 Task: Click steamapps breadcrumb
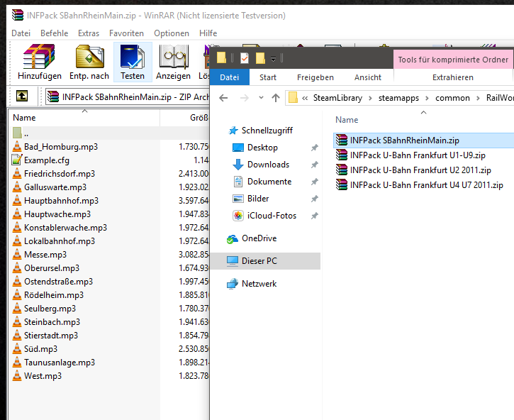[398, 98]
